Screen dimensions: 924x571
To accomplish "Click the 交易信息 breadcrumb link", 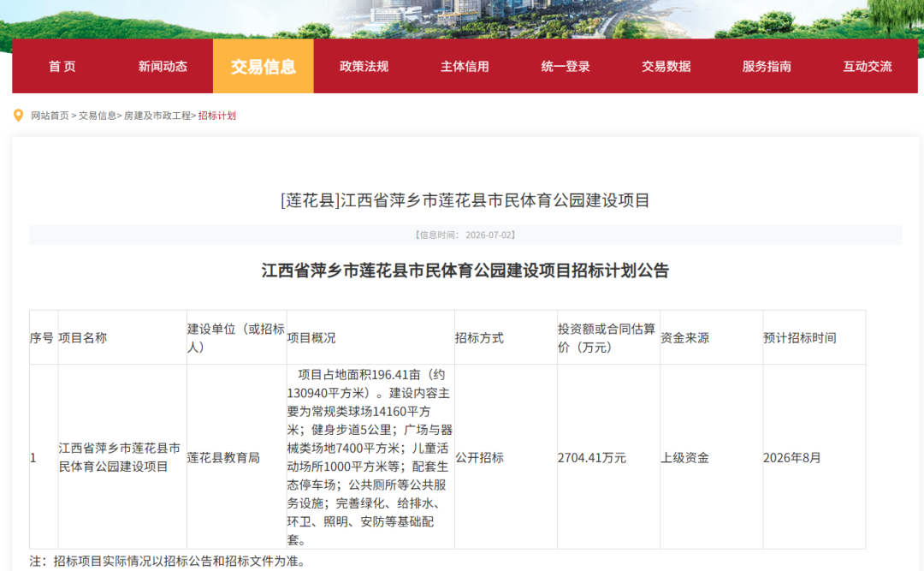I will (x=98, y=116).
